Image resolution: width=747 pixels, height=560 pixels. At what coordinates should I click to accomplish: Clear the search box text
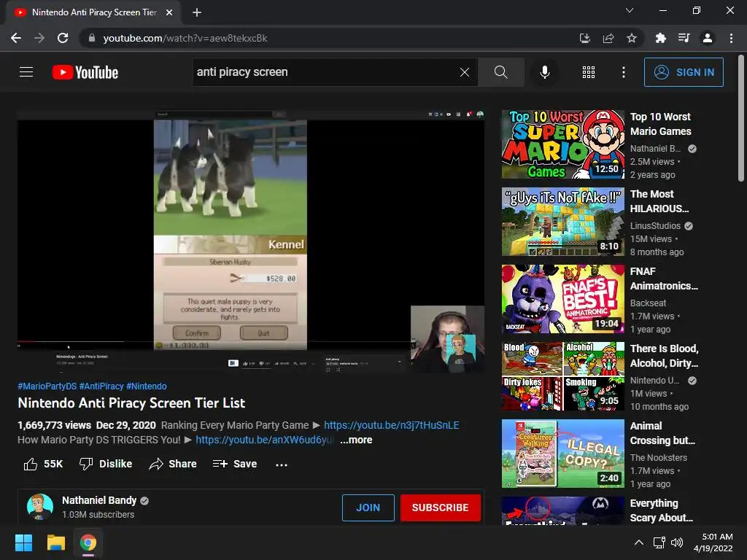coord(465,72)
